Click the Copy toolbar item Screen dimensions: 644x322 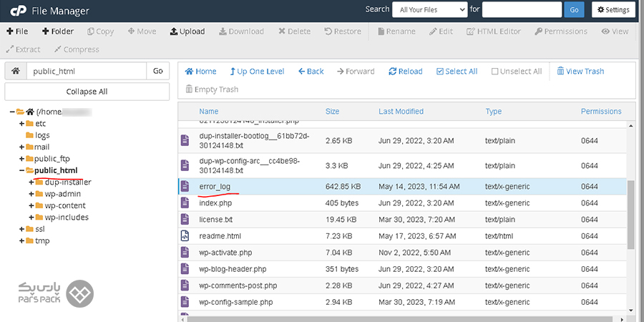[101, 31]
